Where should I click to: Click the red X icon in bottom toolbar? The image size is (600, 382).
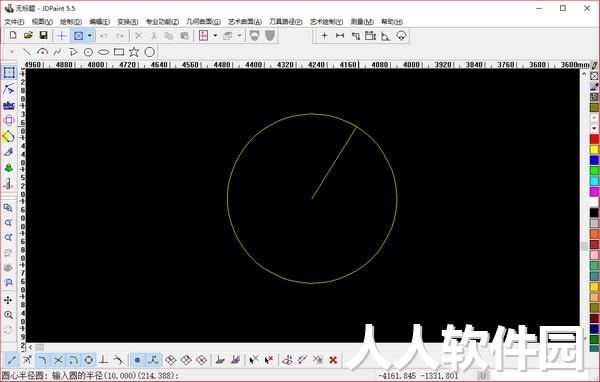[x=333, y=360]
